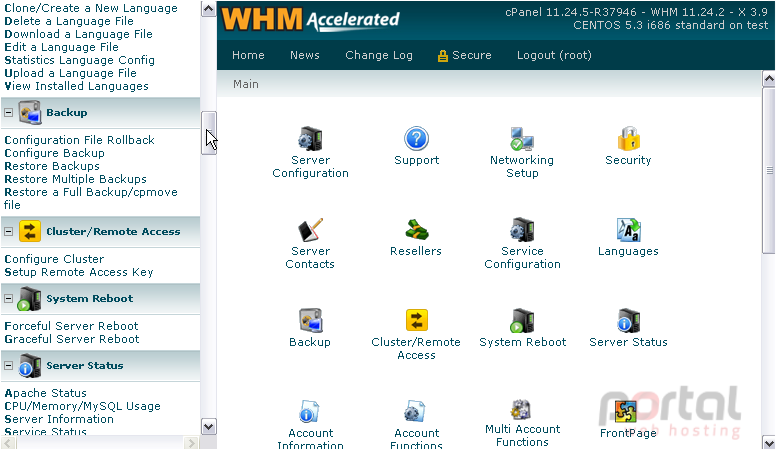
Task: Click the System Reboot sidebar section icon
Action: [29, 299]
